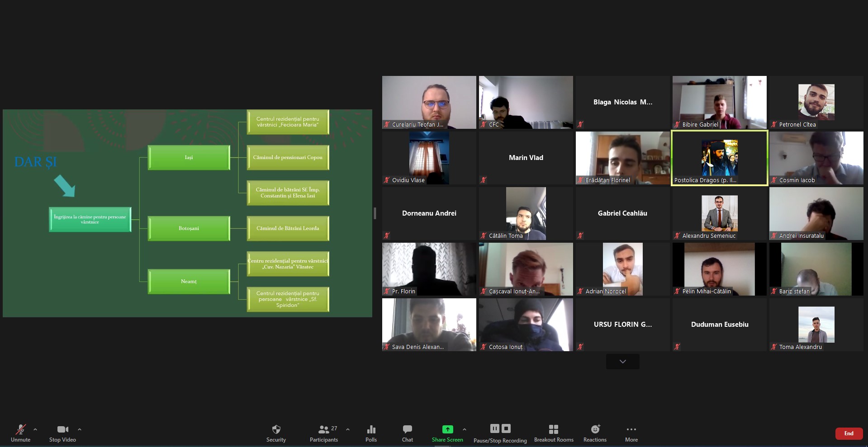Viewport: 868px width, 447px height.
Task: Expand share options arrow beside Share Screen
Action: 464,429
